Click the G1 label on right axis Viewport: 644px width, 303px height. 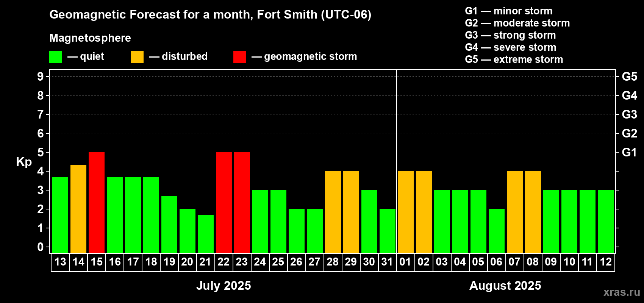point(630,152)
